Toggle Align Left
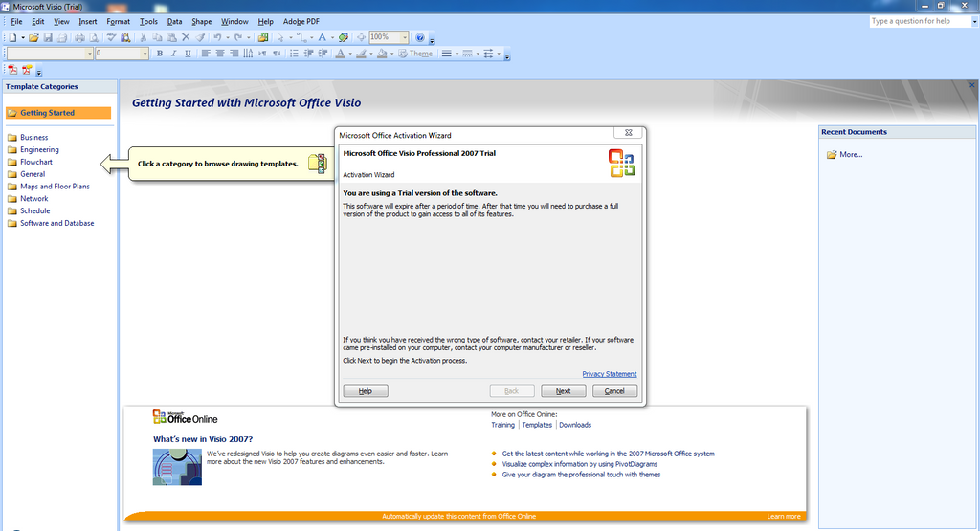The height and width of the screenshot is (531, 980). [206, 54]
